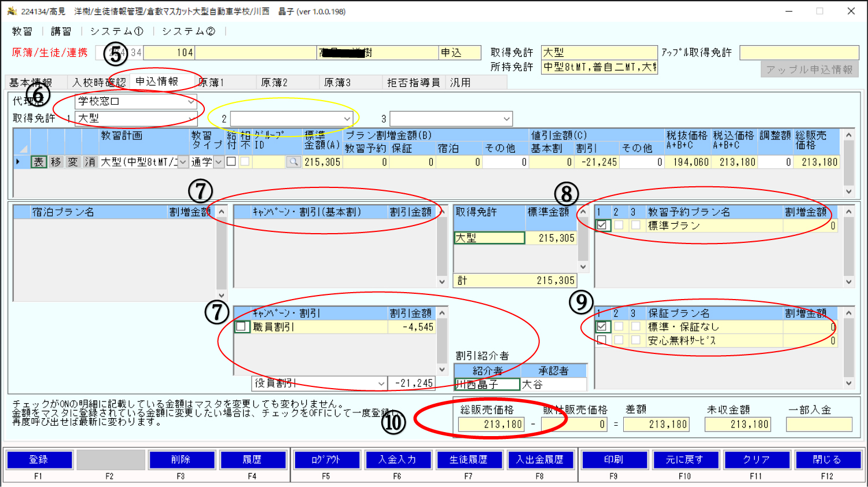Open the システム① menu
This screenshot has width=868, height=487.
[x=116, y=31]
